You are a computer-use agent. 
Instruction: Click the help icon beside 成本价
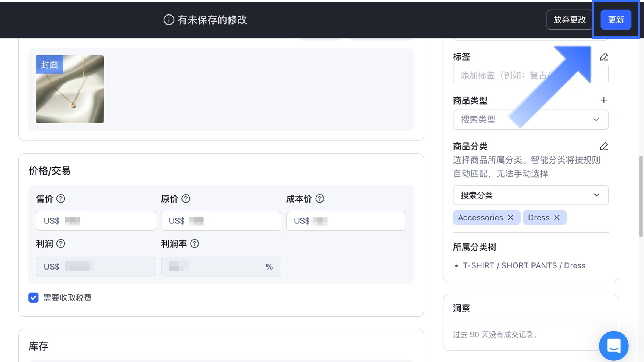(320, 199)
